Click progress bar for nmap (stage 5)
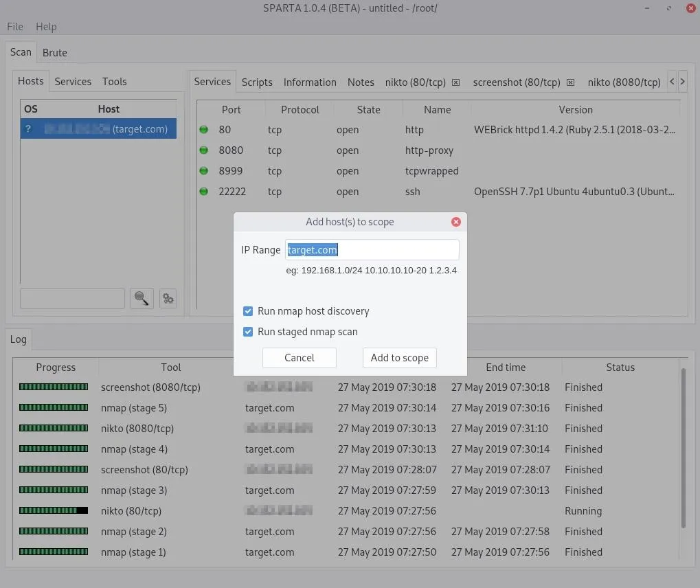 [54, 407]
